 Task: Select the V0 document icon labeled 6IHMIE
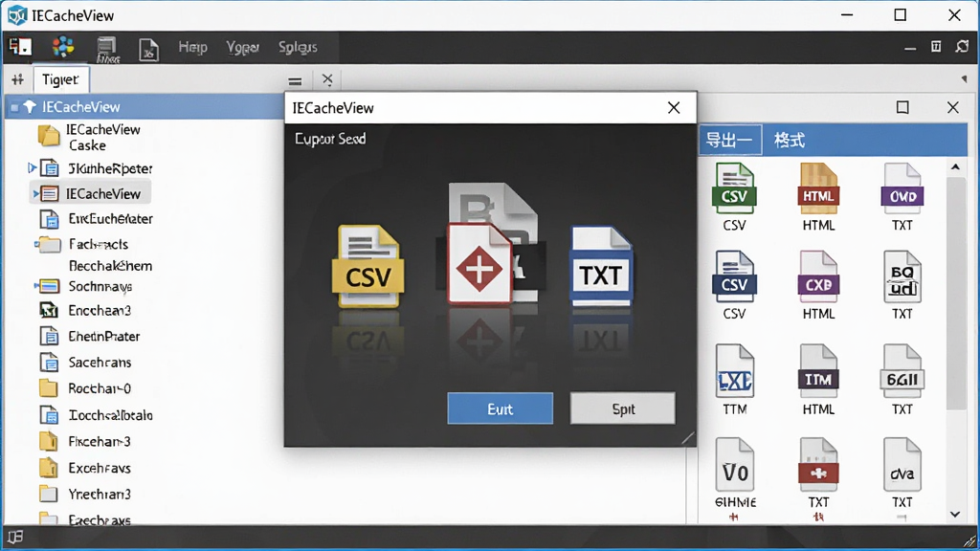click(735, 465)
